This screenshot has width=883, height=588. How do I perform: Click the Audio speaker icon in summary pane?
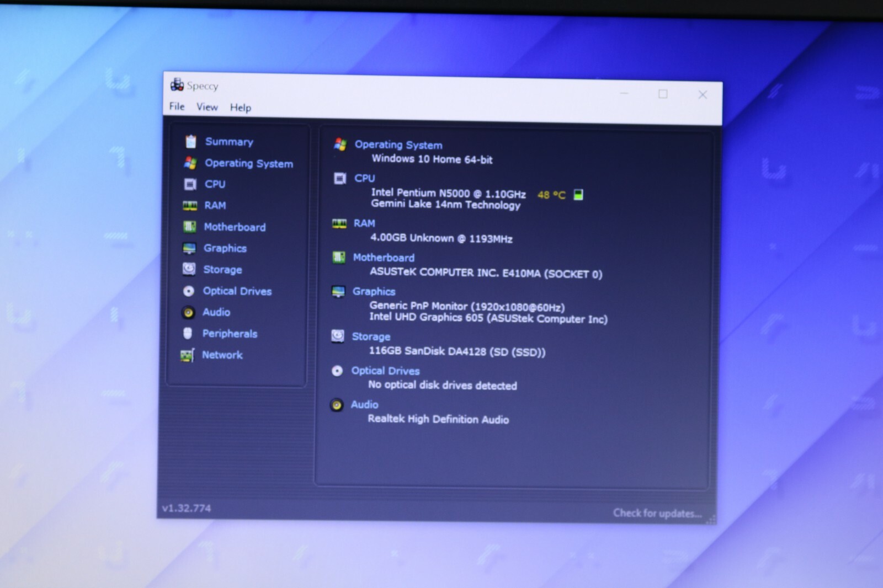point(337,405)
